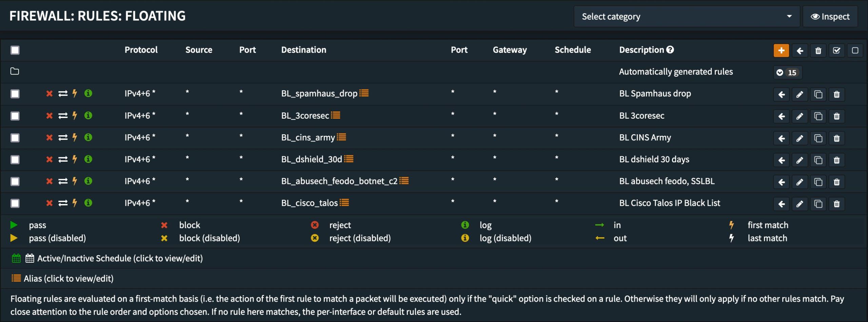Delete the BL Cisco Talos rule
The height and width of the screenshot is (322, 868).
(836, 204)
